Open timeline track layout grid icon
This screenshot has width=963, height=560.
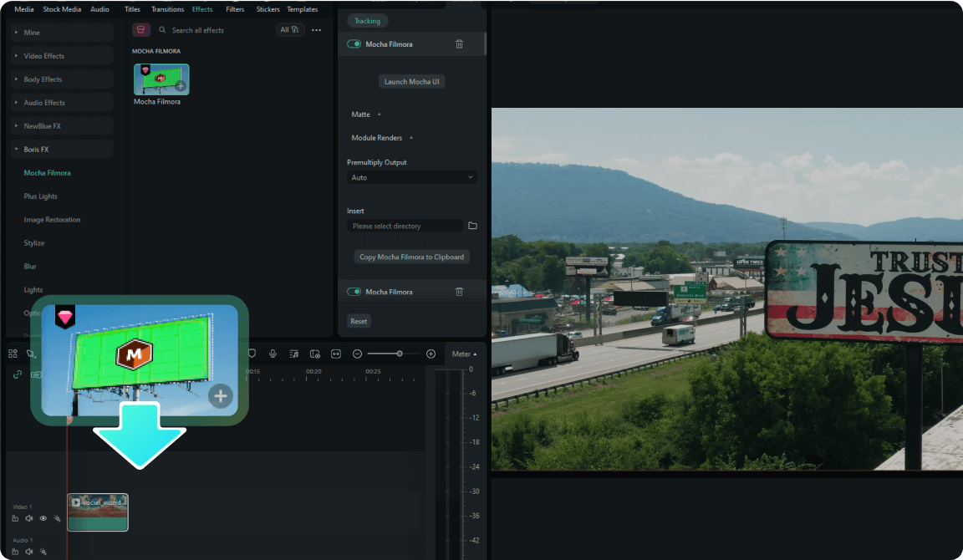(13, 354)
